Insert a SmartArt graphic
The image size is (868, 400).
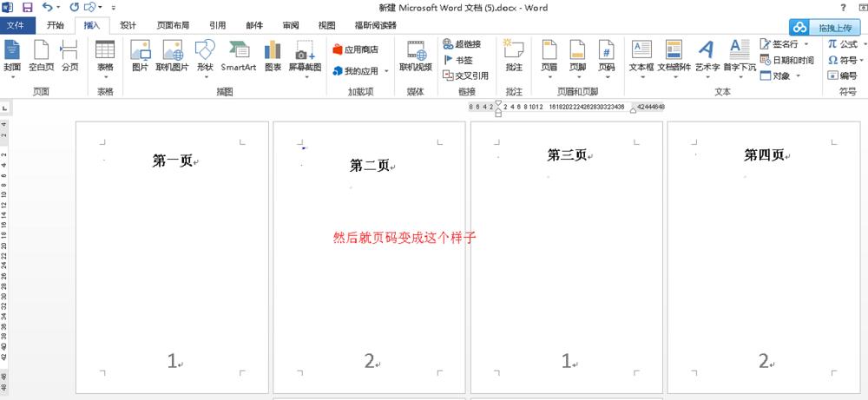[239, 56]
